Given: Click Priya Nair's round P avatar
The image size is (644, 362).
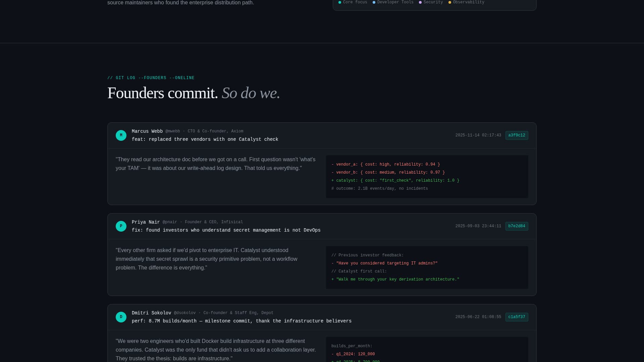Looking at the screenshot, I should pyautogui.click(x=121, y=226).
